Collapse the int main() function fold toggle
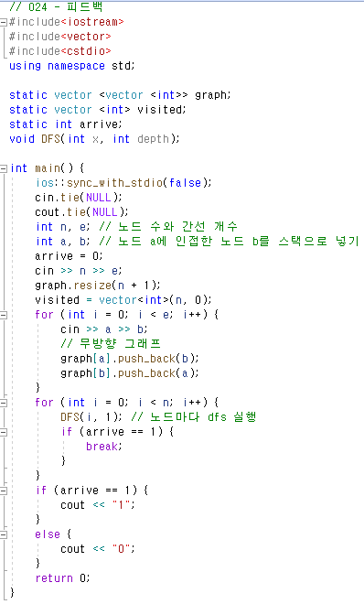 coord(4,168)
